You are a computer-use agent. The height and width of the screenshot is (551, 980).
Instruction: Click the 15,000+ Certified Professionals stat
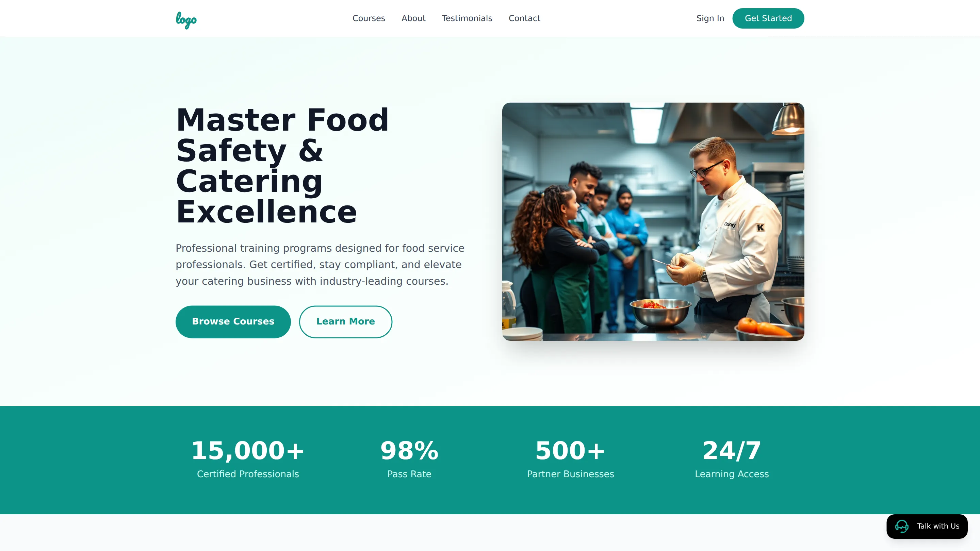pos(248,458)
